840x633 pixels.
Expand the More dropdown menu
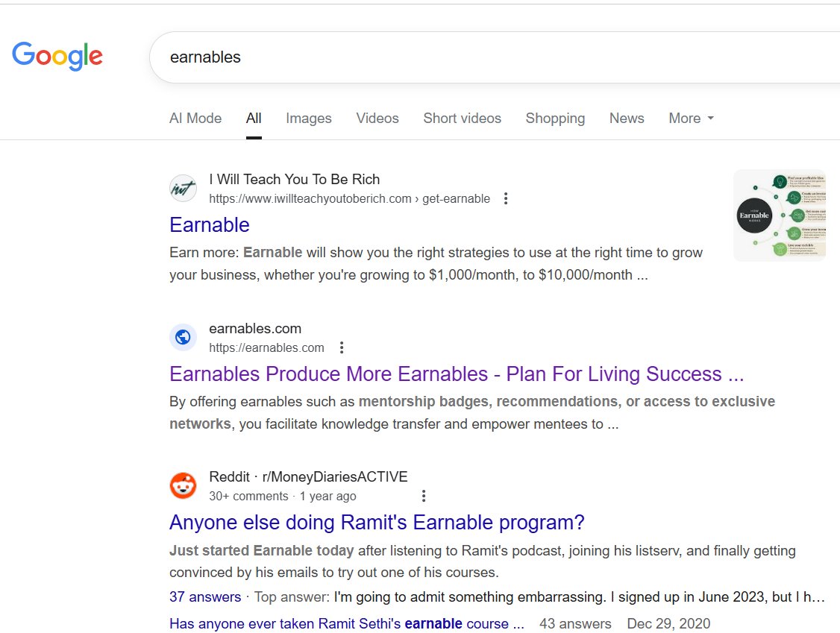coord(691,119)
